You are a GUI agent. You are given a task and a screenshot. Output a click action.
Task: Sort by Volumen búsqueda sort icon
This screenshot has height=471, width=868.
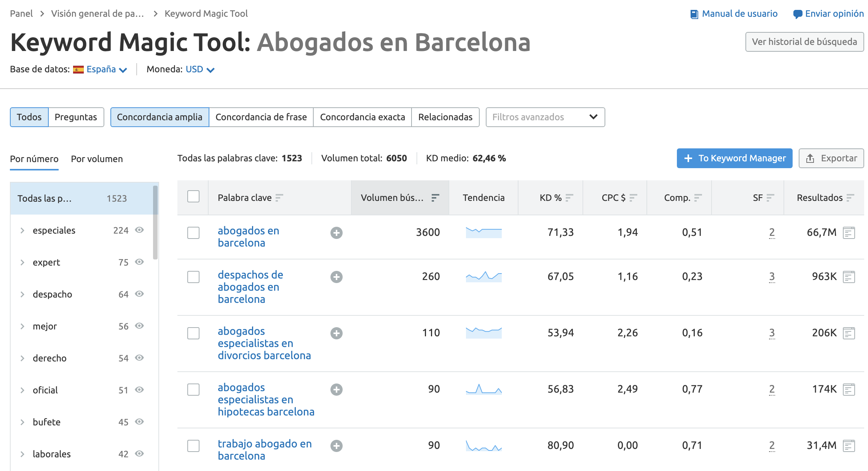[x=435, y=198]
